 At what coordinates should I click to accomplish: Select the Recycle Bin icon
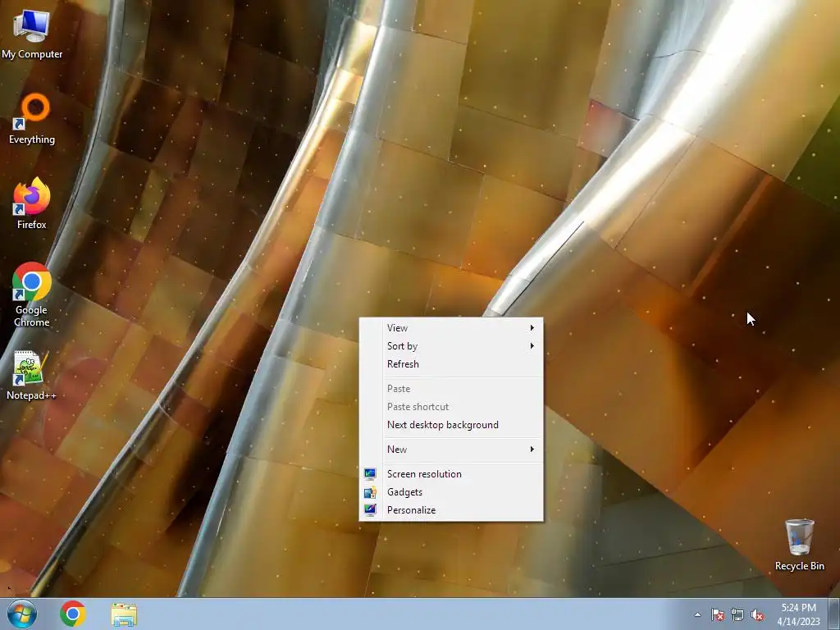click(x=799, y=545)
